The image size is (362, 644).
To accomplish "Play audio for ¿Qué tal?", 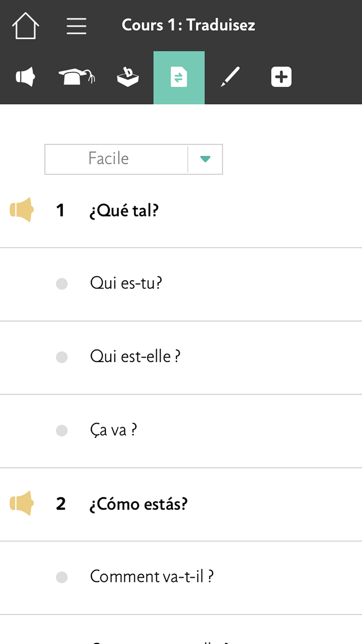I will tap(22, 210).
